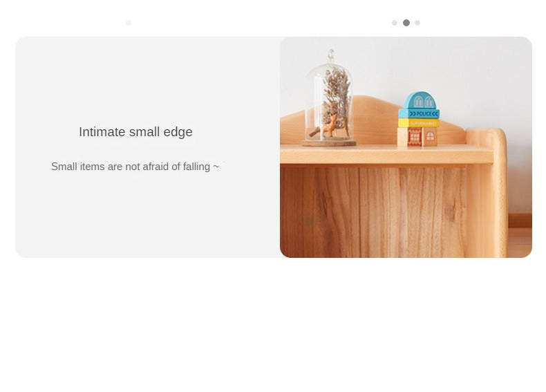
Task: Click the faint single dot above the text panel
Action: (x=129, y=23)
